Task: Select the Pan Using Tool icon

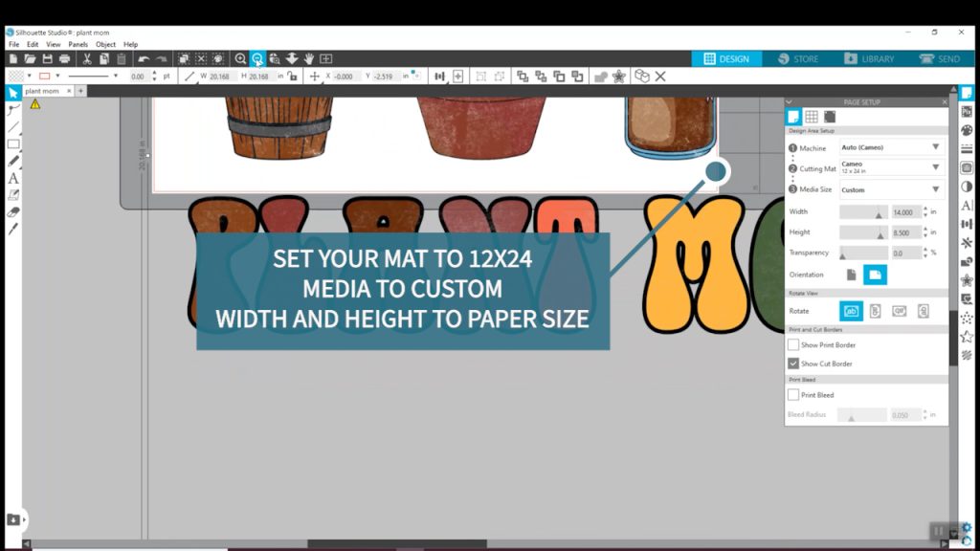Action: (x=310, y=58)
